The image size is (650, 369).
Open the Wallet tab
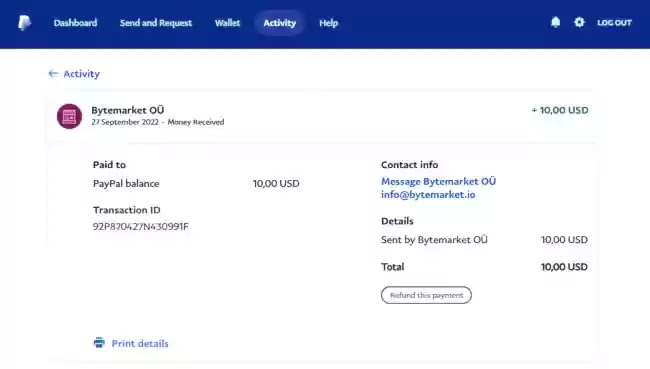click(x=227, y=23)
